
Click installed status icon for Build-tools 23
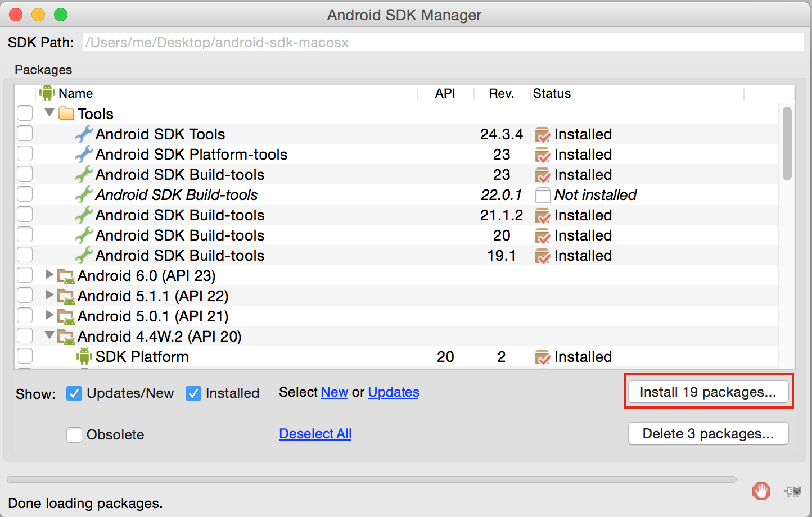coord(543,175)
